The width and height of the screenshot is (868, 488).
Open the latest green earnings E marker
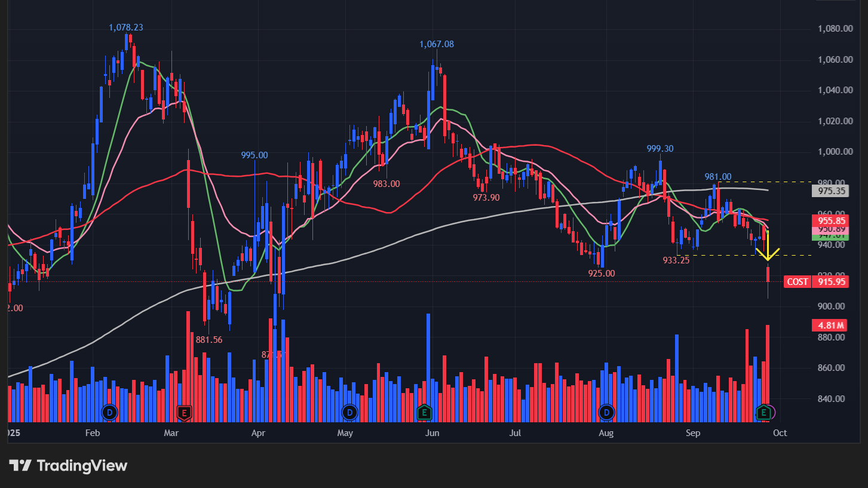763,412
